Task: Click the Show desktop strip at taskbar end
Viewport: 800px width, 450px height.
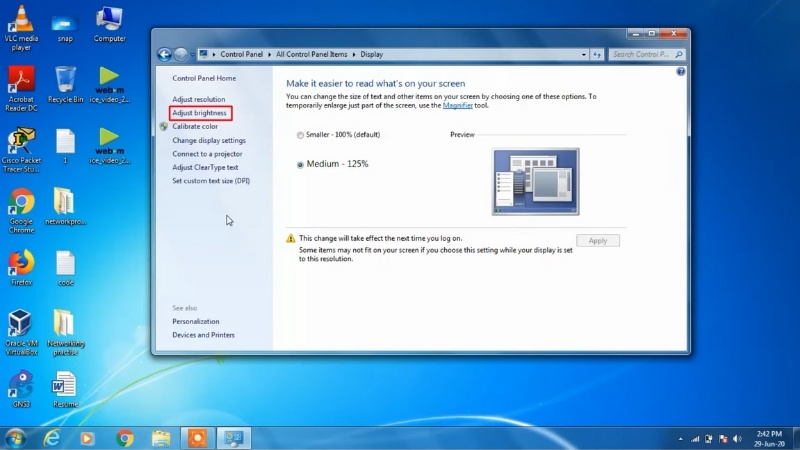Action: [x=796, y=438]
